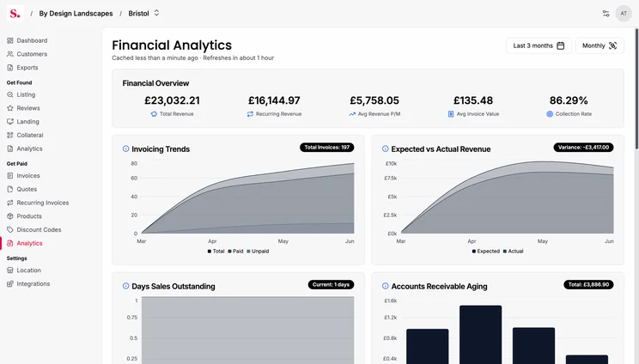Click the £135.48 average invoice value
Image resolution: width=639 pixels, height=364 pixels.
(x=473, y=100)
